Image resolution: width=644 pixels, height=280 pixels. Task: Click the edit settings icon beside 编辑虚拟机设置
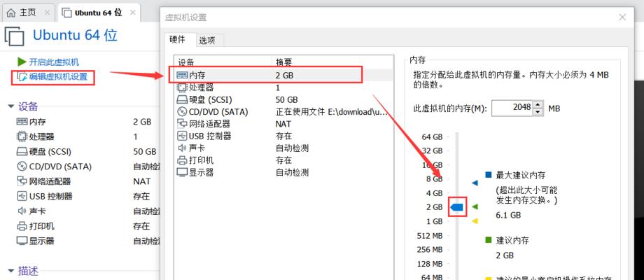22,76
